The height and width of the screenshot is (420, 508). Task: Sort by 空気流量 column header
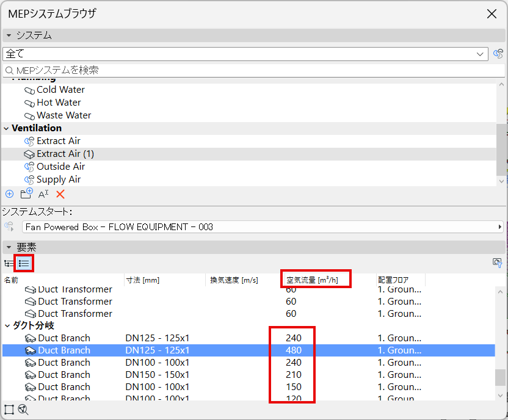coord(312,280)
